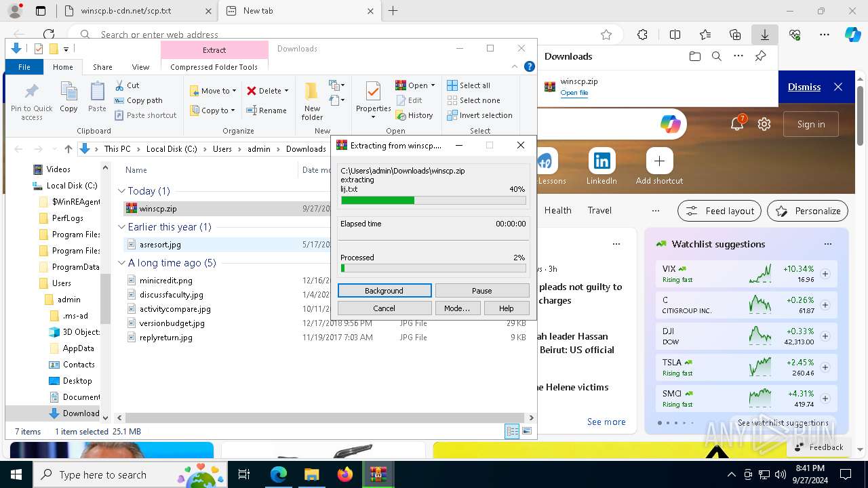
Task: Open Edge notifications bell
Action: coord(737,124)
